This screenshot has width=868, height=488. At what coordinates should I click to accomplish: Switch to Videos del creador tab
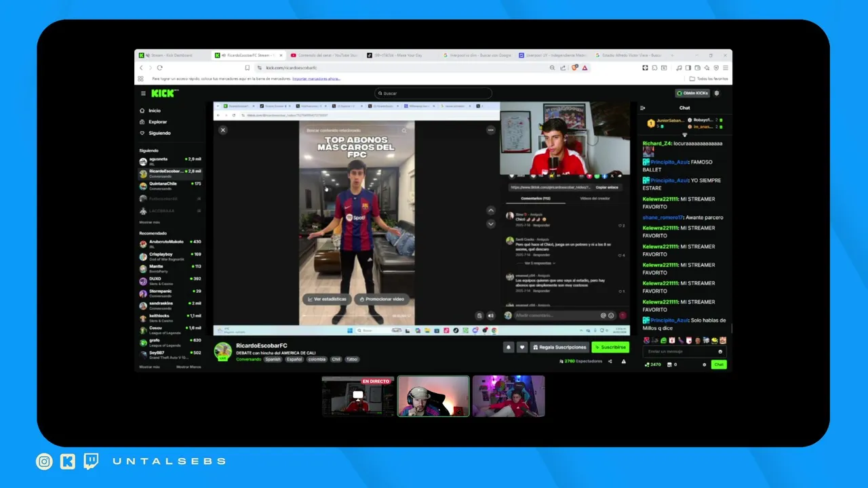tap(595, 199)
